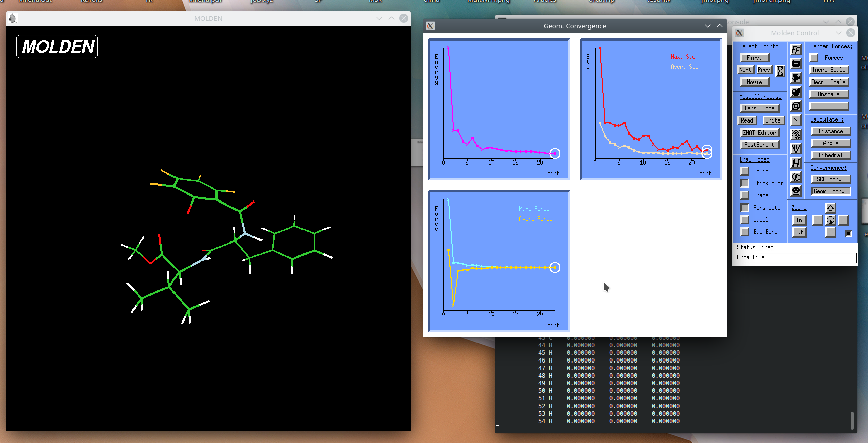Click the skull quit icon
The height and width of the screenshot is (443, 868).
[796, 191]
